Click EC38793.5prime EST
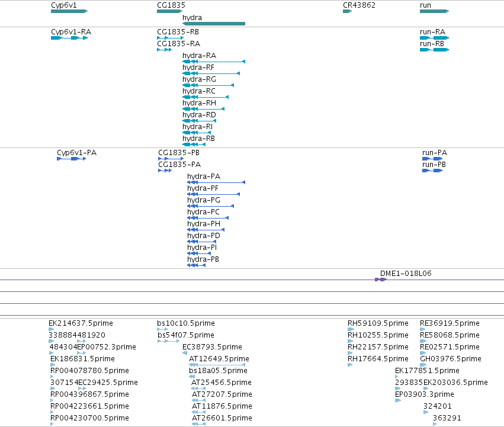The width and height of the screenshot is (504, 427). pyautogui.click(x=185, y=353)
